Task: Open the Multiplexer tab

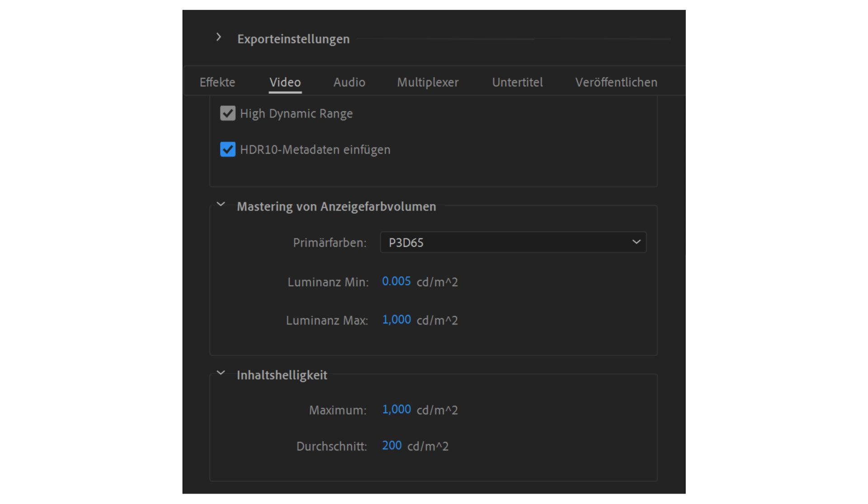Action: point(428,82)
